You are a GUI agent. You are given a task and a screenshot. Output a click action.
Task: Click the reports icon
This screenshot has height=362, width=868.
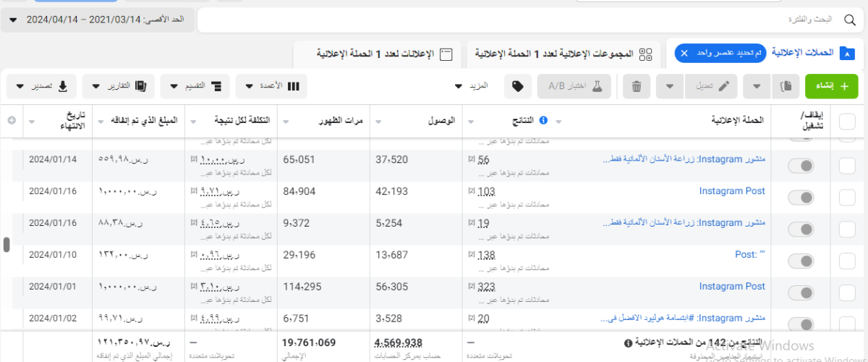point(140,86)
